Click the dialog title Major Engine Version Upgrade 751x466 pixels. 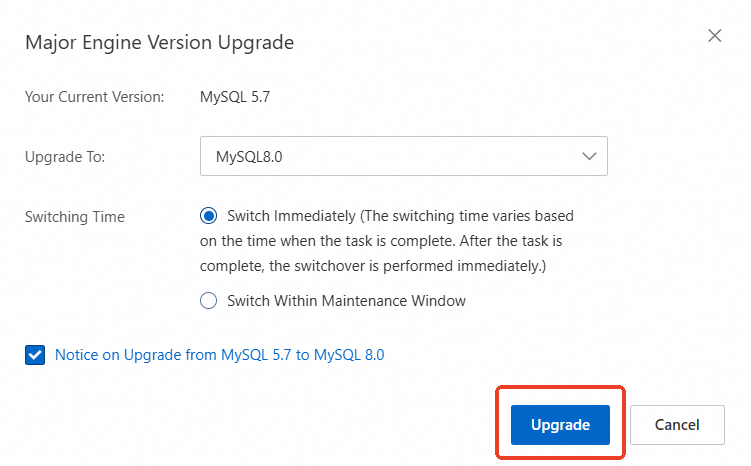click(159, 42)
